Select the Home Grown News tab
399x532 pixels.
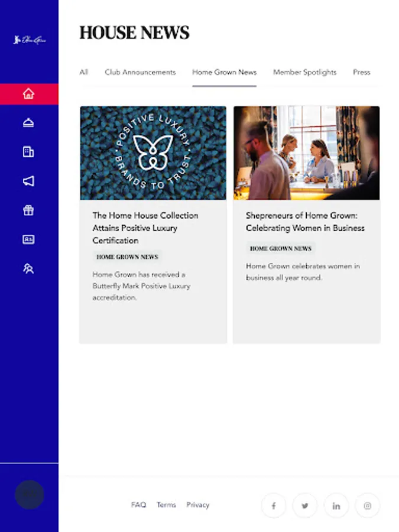point(224,72)
